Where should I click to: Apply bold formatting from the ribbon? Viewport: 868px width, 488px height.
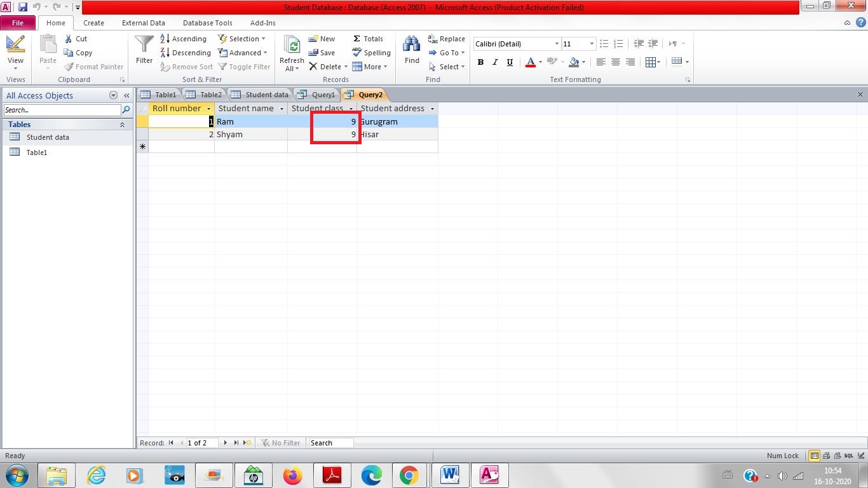480,62
